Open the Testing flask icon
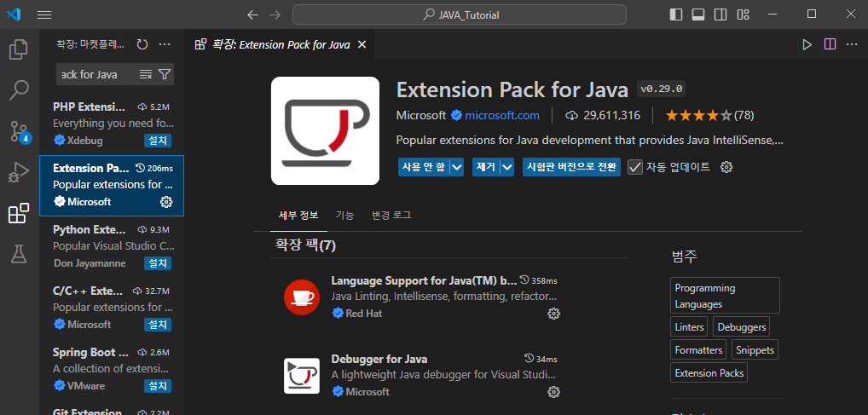Screen dimensions: 868x415 coord(19,254)
